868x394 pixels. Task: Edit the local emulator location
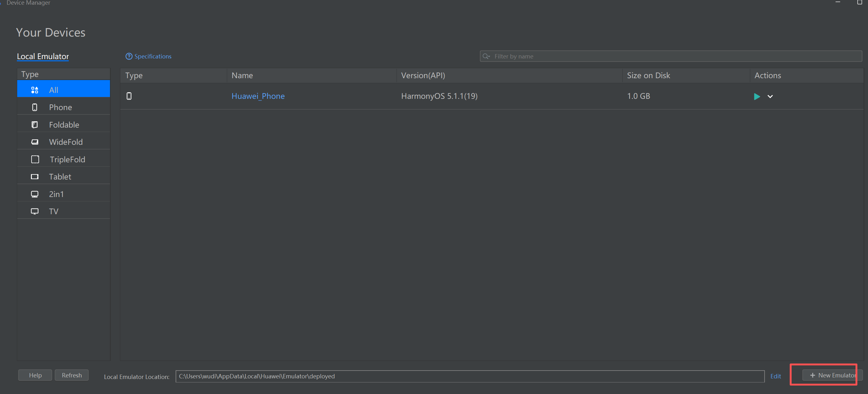(775, 376)
